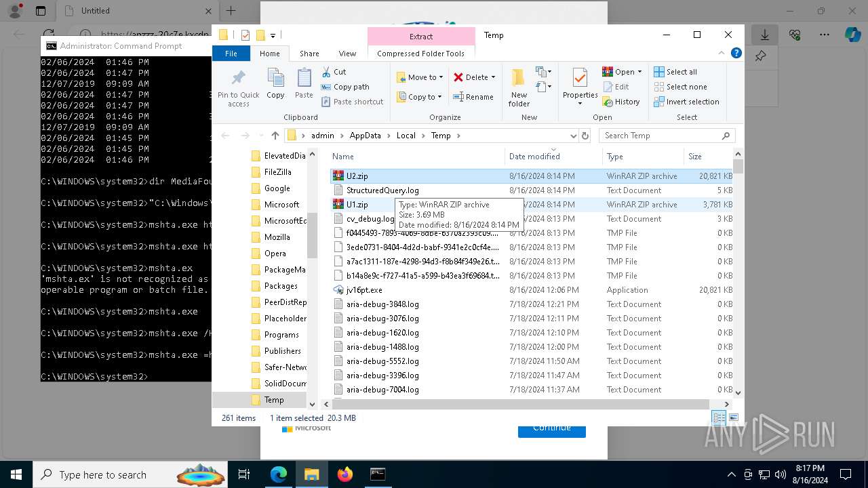Sort files by Type column
The width and height of the screenshot is (868, 488).
(x=644, y=157)
